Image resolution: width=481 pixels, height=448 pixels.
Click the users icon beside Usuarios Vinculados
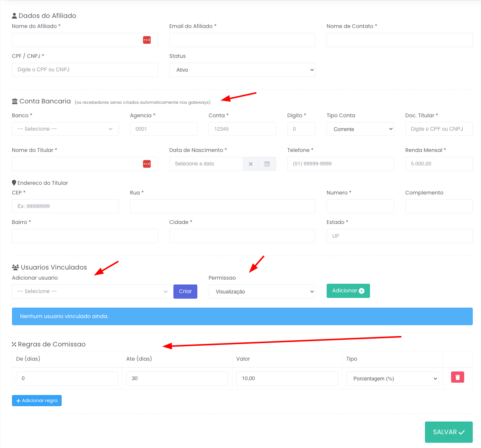[x=15, y=267]
